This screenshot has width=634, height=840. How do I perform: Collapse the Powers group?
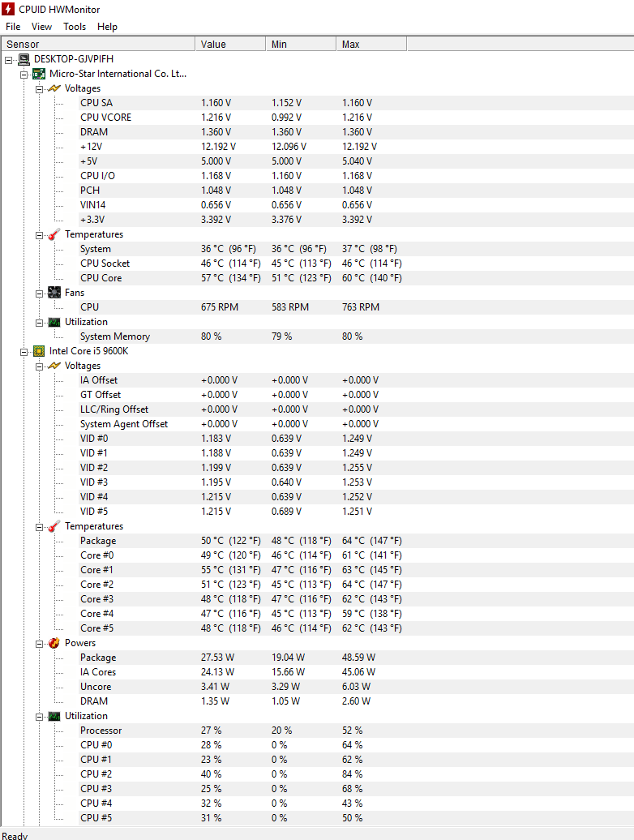click(39, 644)
